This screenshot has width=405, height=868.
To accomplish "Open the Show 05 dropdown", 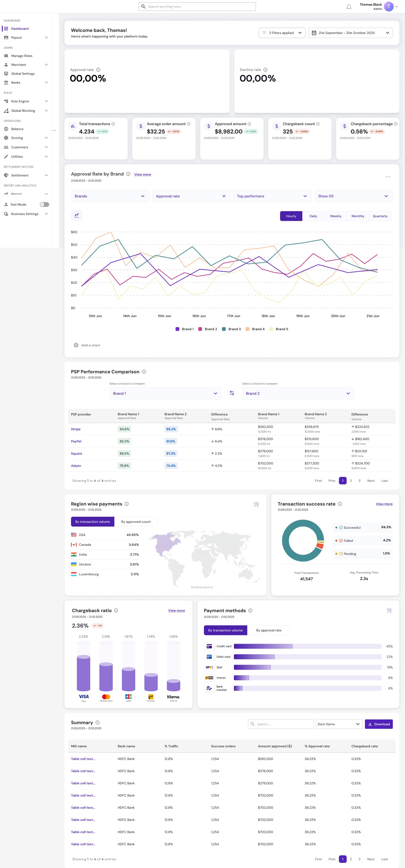I will click(353, 196).
